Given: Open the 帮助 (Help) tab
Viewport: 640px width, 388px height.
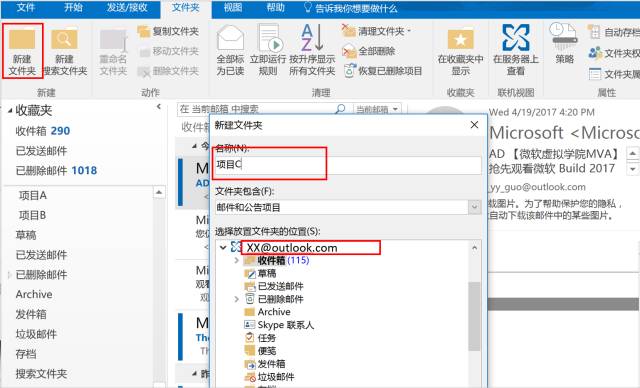Looking at the screenshot, I should tap(276, 7).
